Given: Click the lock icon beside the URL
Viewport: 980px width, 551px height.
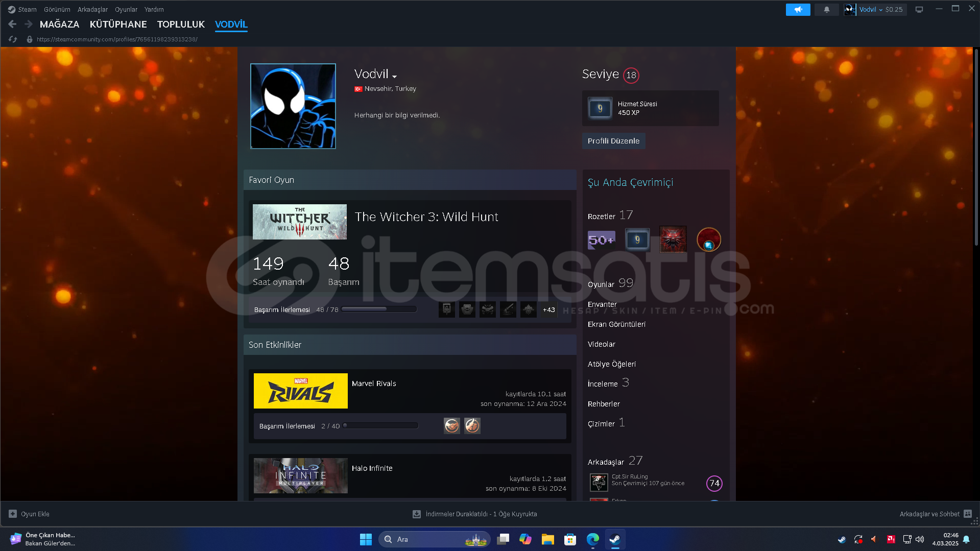Looking at the screenshot, I should point(30,39).
